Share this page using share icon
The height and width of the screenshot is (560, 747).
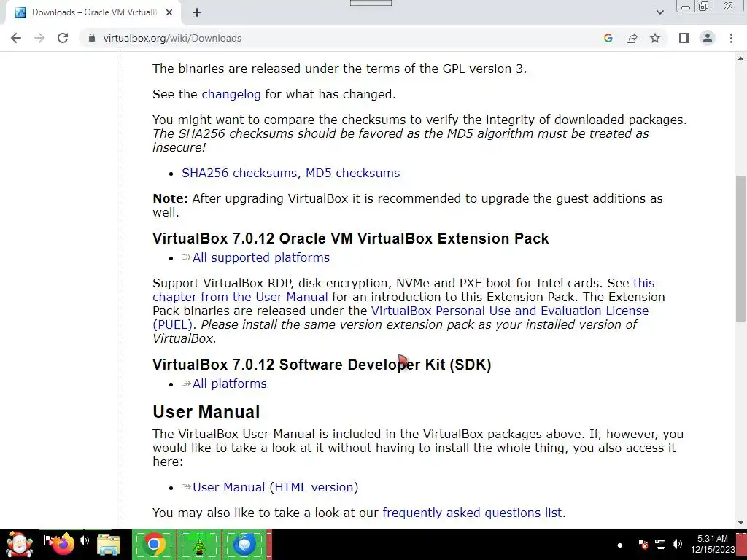(x=632, y=38)
